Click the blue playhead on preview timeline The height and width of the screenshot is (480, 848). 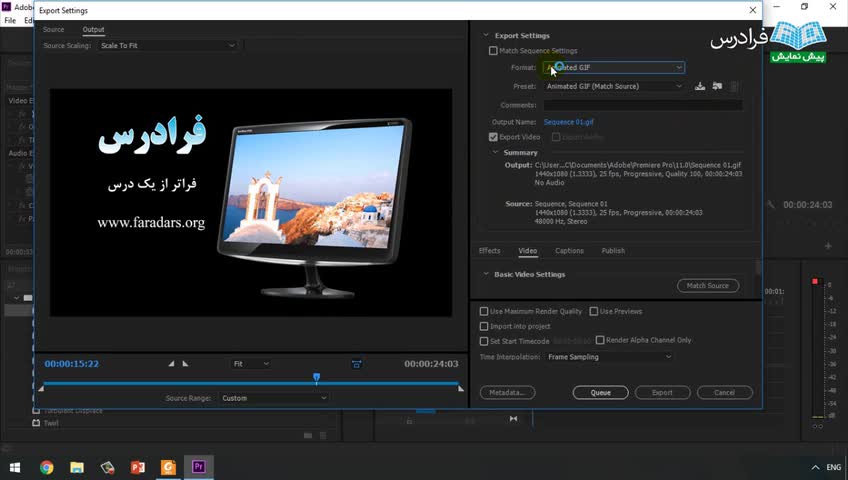[x=316, y=377]
